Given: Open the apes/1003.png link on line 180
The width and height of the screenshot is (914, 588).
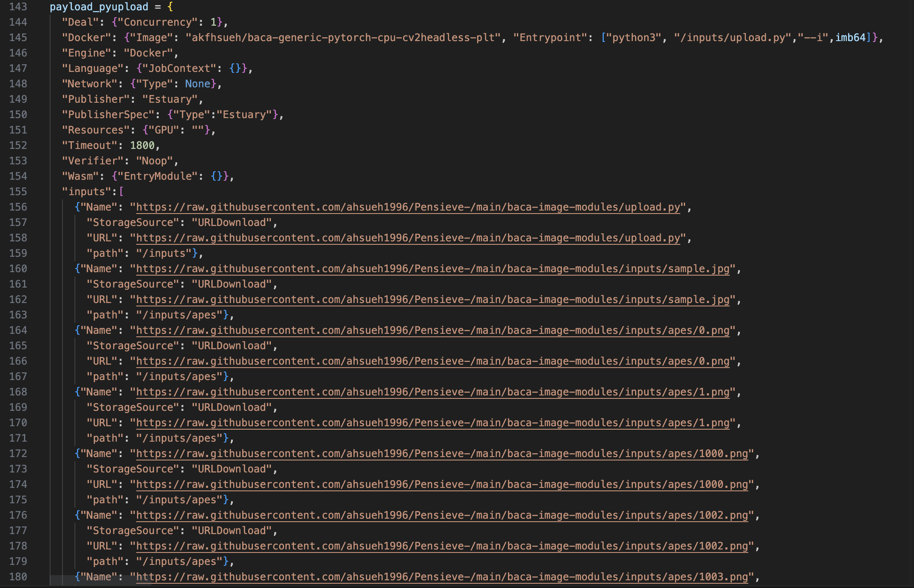Looking at the screenshot, I should click(x=442, y=577).
